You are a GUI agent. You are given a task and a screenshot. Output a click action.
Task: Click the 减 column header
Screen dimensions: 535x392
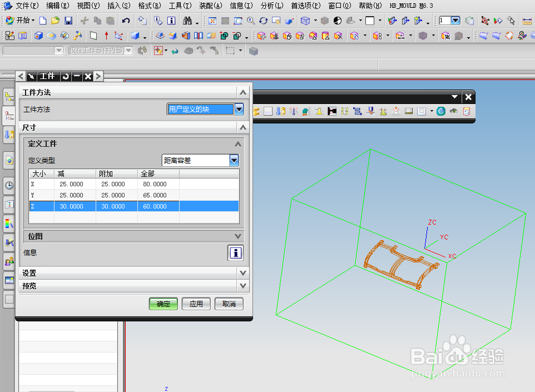(x=75, y=173)
